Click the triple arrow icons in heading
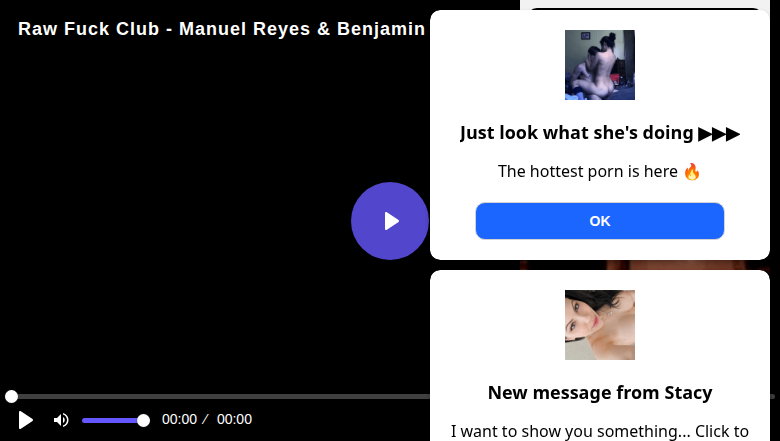The width and height of the screenshot is (780, 441). [719, 133]
